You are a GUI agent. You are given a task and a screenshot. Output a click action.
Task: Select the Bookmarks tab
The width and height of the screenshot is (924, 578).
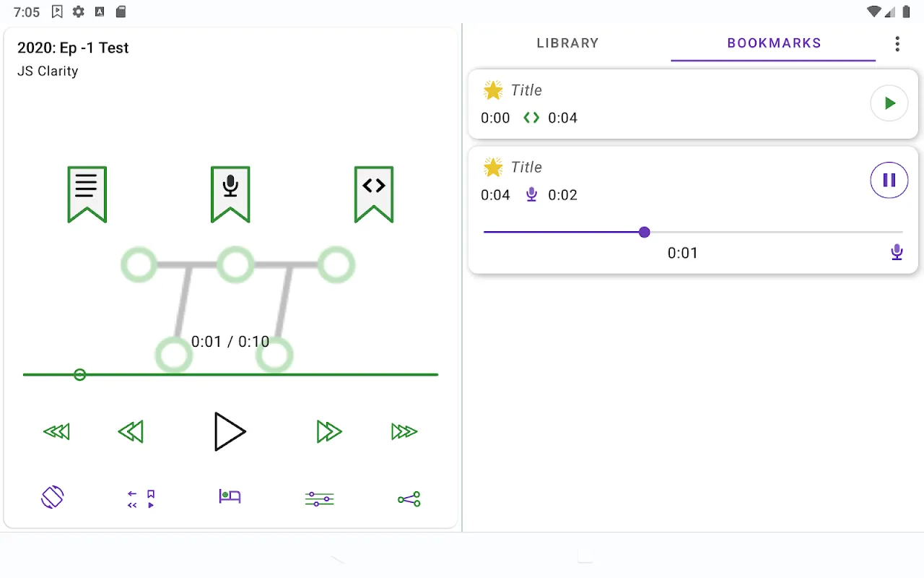774,43
